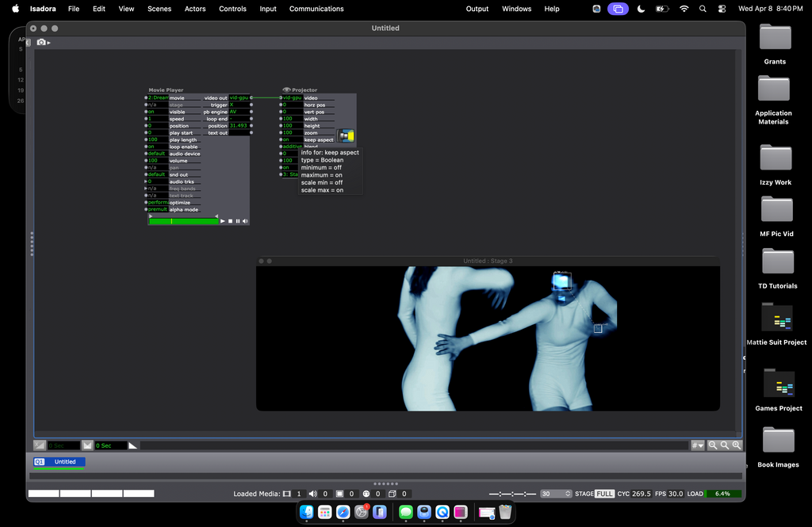
Task: Mute the Movie Player speaker icon
Action: pyautogui.click(x=245, y=221)
